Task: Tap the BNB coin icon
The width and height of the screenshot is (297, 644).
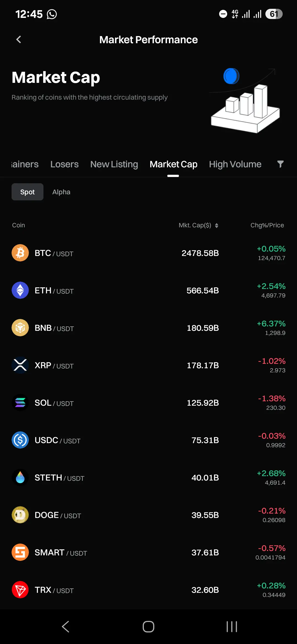Action: point(20,328)
